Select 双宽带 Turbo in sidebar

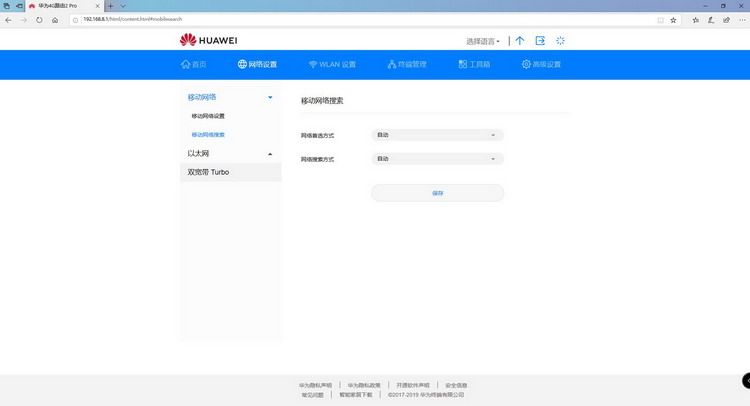231,172
